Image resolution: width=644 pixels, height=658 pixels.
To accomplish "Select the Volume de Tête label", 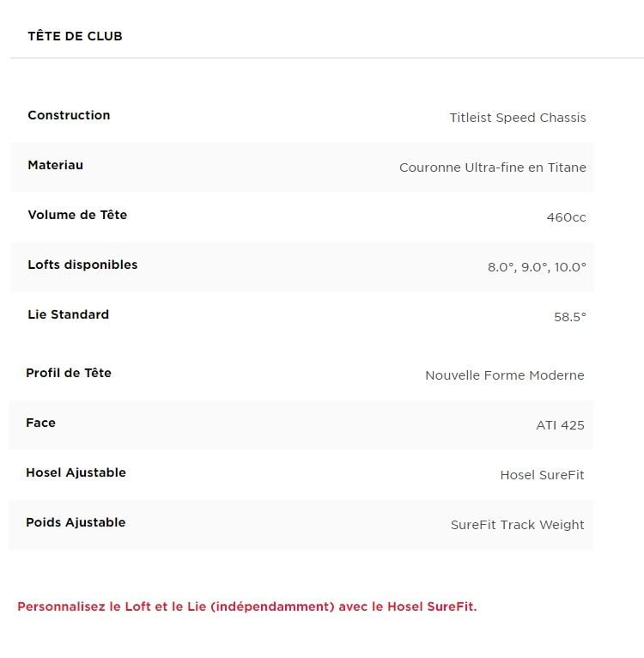I will [x=77, y=215].
